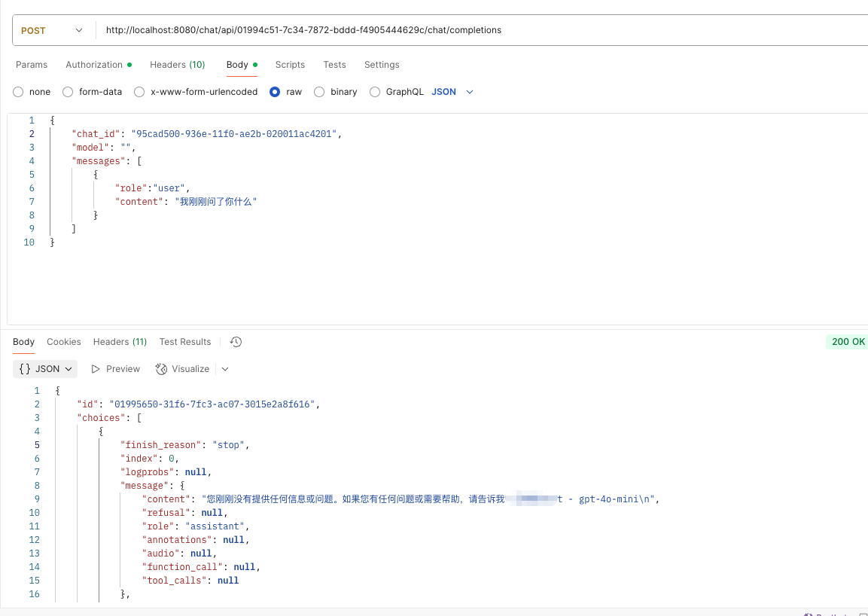Open the response Cookies tab
Image resolution: width=868 pixels, height=616 pixels.
(64, 342)
